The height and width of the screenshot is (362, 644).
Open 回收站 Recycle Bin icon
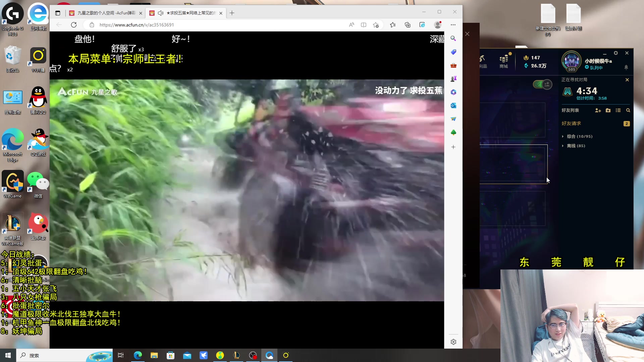click(x=13, y=59)
